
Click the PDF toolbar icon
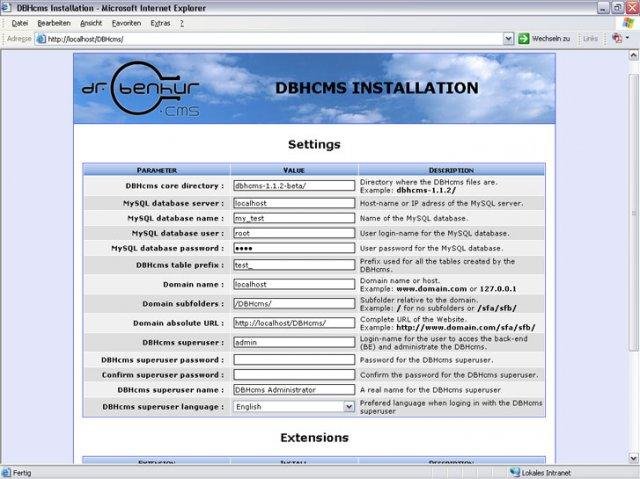pyautogui.click(x=617, y=38)
